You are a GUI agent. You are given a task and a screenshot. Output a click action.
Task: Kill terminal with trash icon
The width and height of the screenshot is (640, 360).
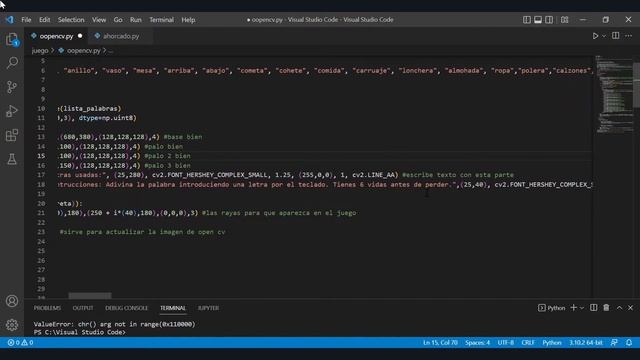[x=606, y=308]
